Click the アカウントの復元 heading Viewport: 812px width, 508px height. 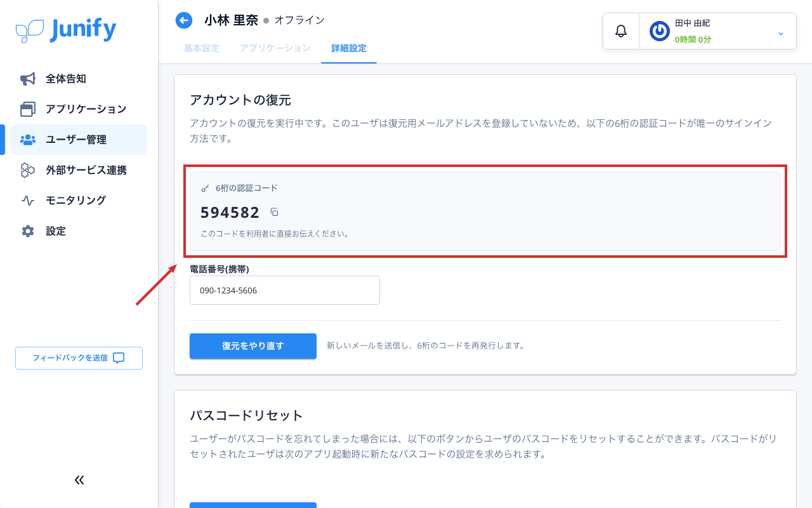click(240, 100)
